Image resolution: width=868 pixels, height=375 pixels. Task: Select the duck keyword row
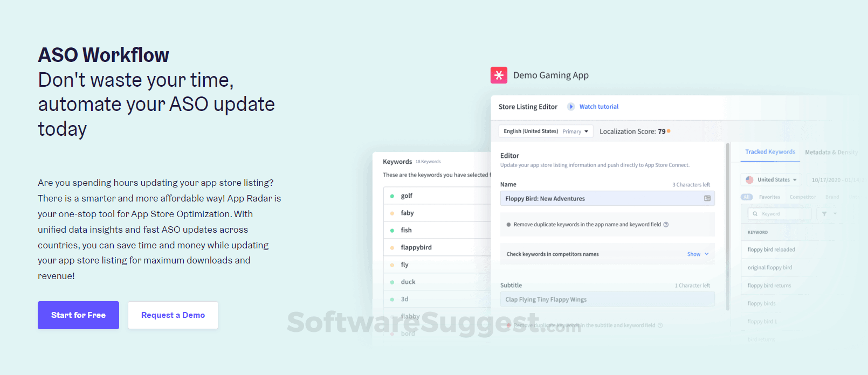point(437,282)
